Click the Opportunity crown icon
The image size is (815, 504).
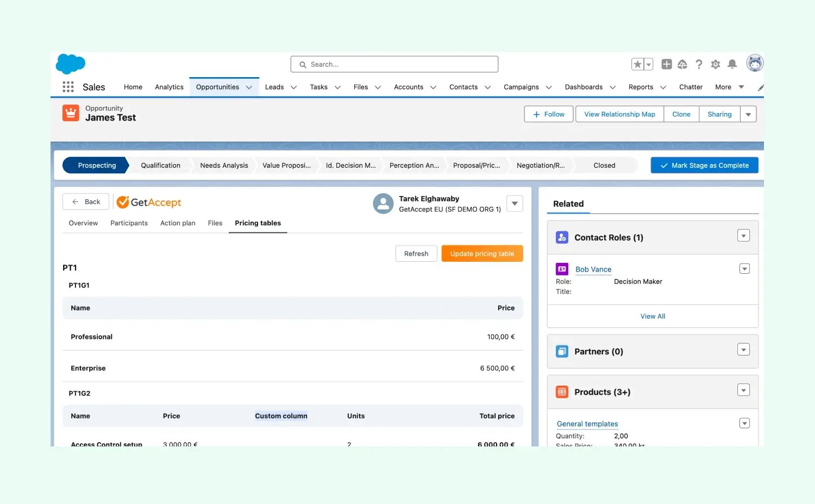(71, 113)
